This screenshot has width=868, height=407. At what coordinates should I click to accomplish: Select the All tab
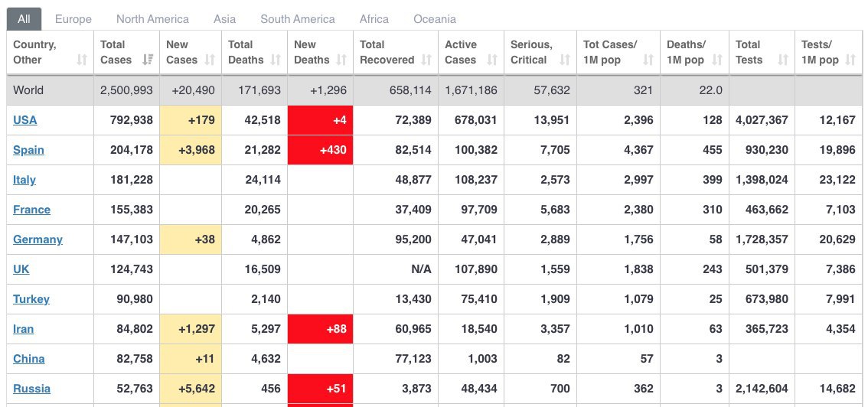(24, 19)
